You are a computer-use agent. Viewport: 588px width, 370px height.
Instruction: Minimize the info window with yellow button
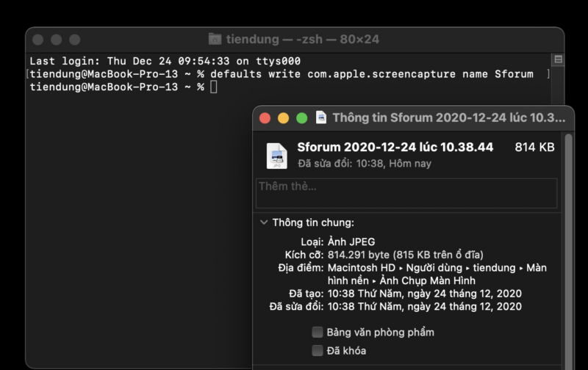(283, 118)
